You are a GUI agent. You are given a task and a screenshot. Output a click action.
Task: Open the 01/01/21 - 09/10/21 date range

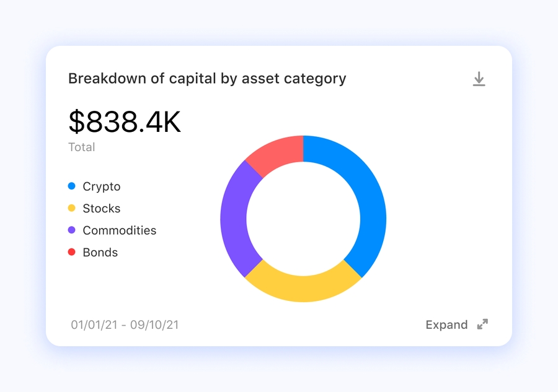tap(125, 324)
